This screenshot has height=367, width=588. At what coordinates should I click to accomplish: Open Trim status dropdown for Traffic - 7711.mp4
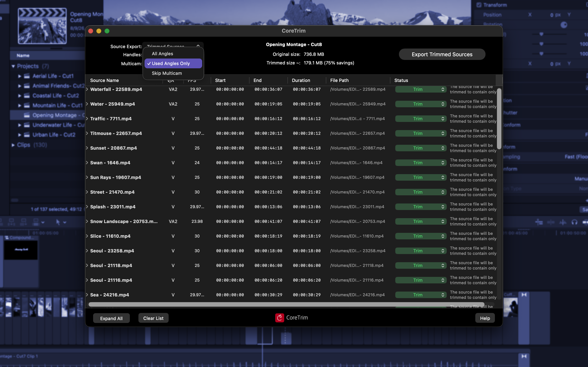pyautogui.click(x=421, y=119)
